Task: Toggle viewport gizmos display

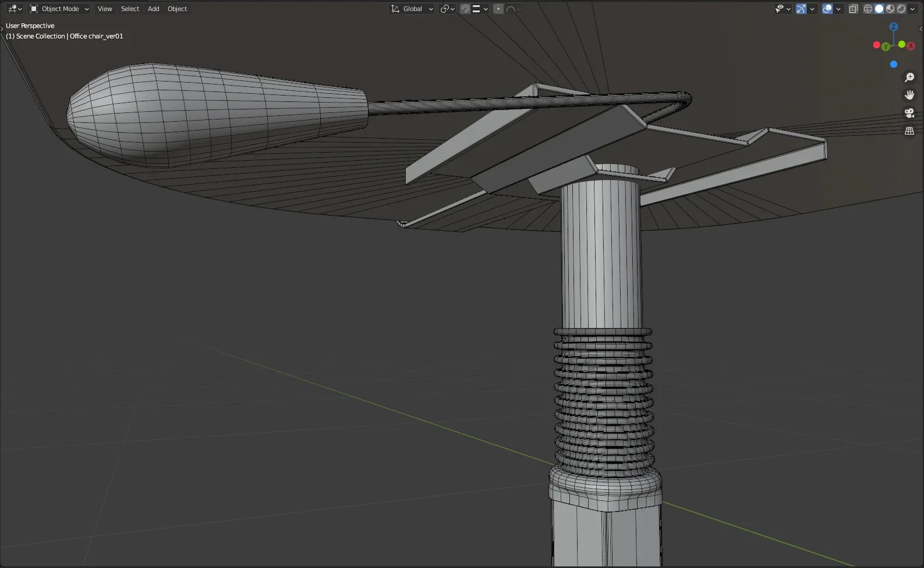Action: coord(801,9)
